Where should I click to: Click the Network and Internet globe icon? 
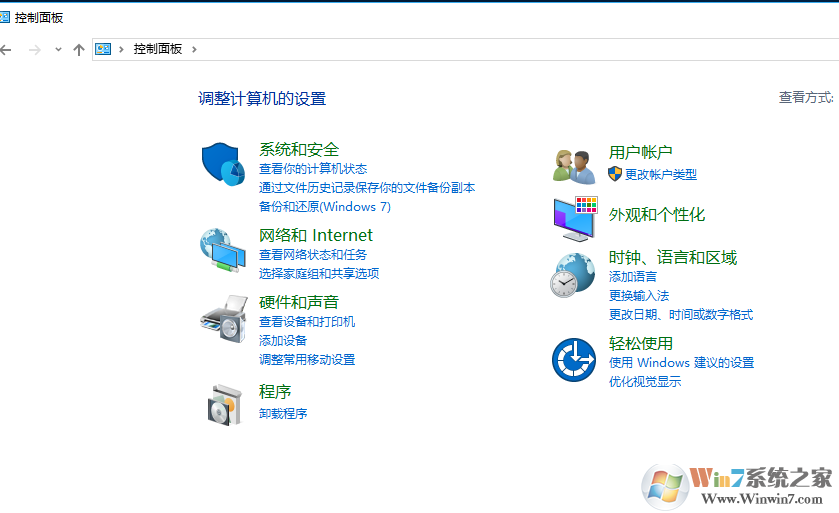(223, 250)
